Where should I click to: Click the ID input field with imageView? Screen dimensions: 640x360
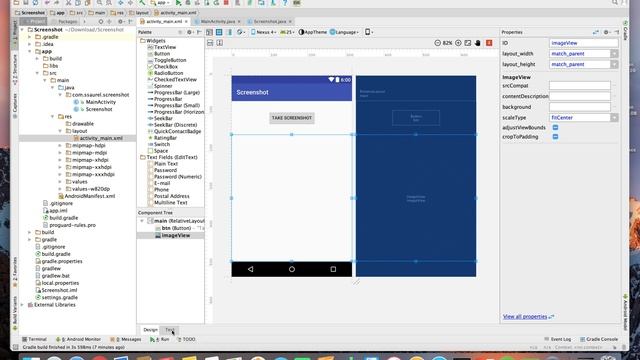click(x=584, y=43)
